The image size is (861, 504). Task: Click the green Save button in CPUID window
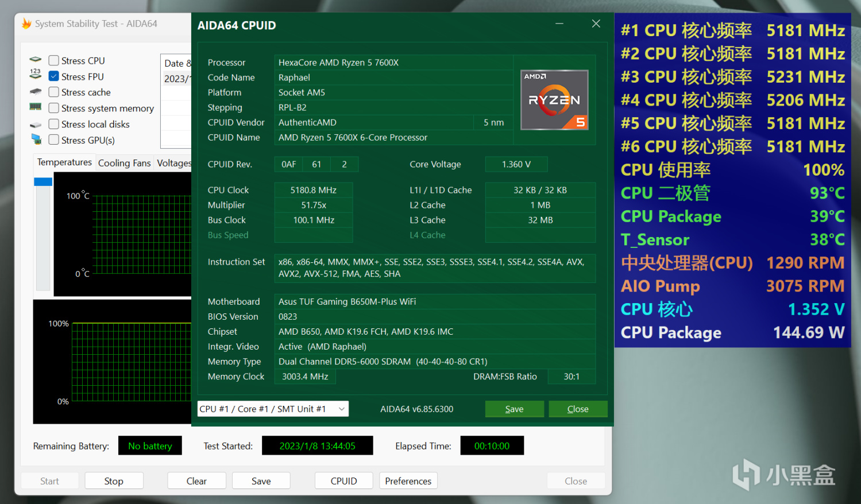pos(515,409)
